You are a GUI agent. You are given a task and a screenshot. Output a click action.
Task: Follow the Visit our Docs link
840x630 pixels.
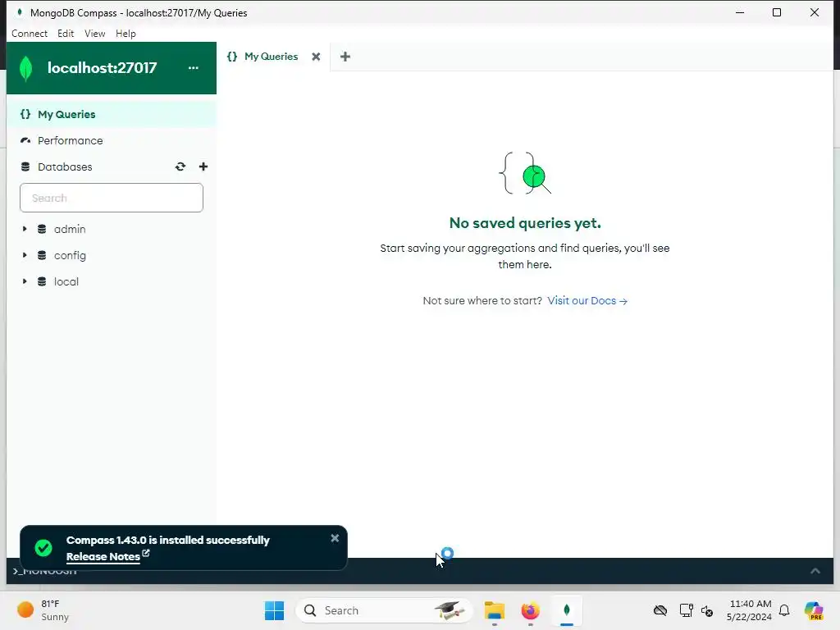coord(587,301)
